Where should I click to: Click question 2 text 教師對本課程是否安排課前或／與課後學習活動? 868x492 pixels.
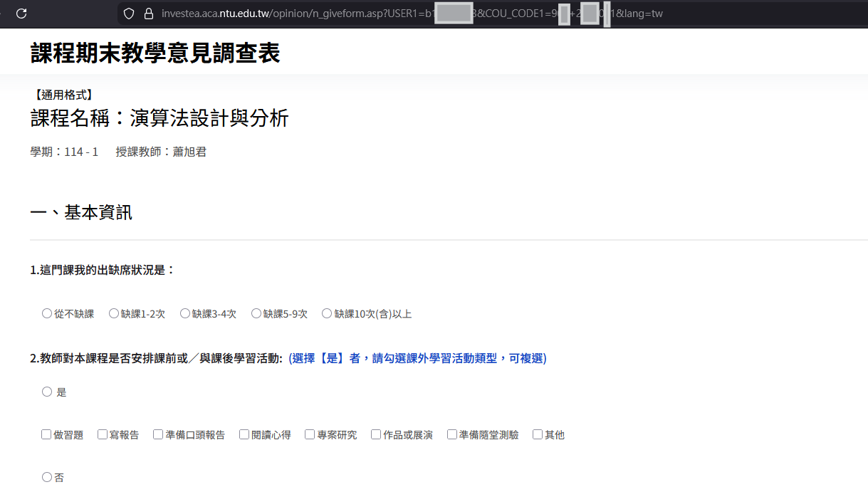pos(160,358)
